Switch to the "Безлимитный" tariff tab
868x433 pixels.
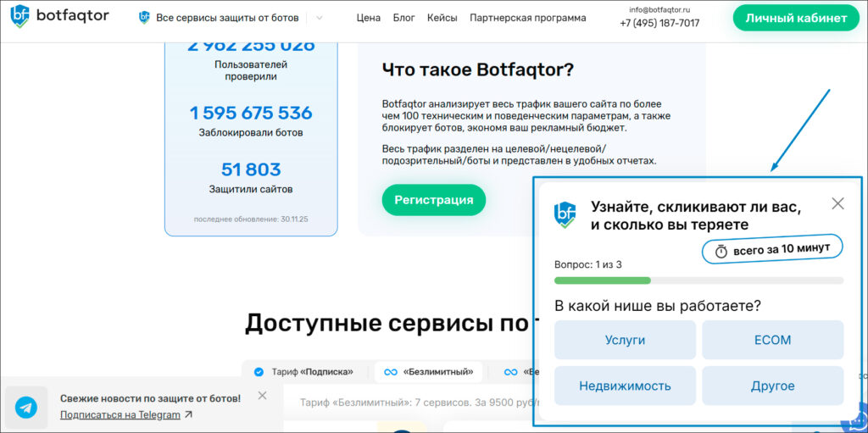click(x=428, y=372)
